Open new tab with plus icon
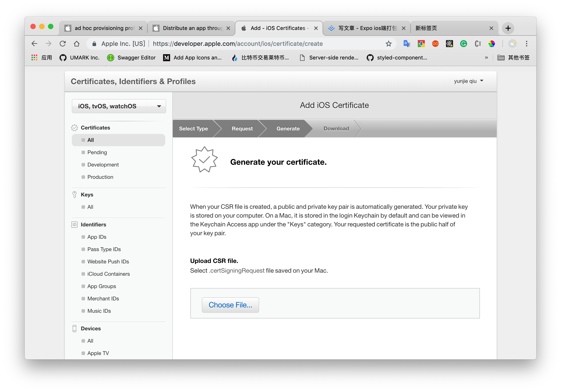561x392 pixels. (508, 28)
